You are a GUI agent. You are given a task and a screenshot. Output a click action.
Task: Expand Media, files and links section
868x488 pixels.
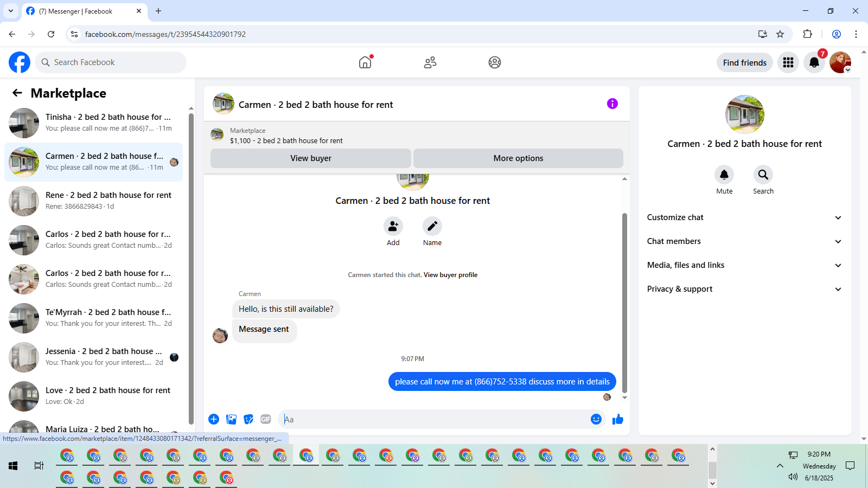pos(745,265)
